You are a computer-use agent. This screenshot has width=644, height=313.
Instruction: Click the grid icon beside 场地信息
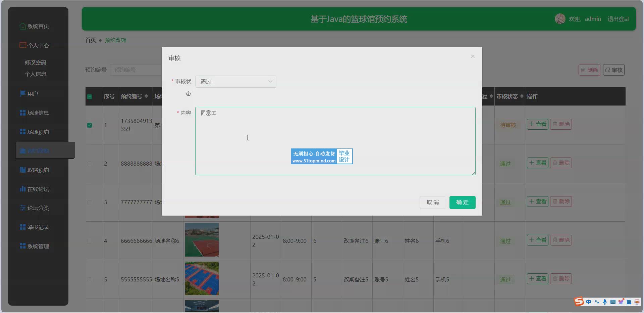point(22,113)
